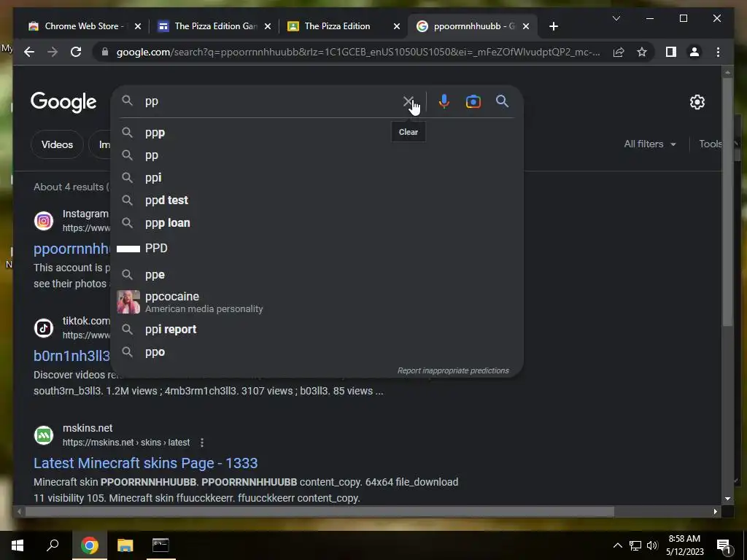The height and width of the screenshot is (560, 747).
Task: Click the ppcocaine suggestion thumbnail
Action: tap(128, 302)
